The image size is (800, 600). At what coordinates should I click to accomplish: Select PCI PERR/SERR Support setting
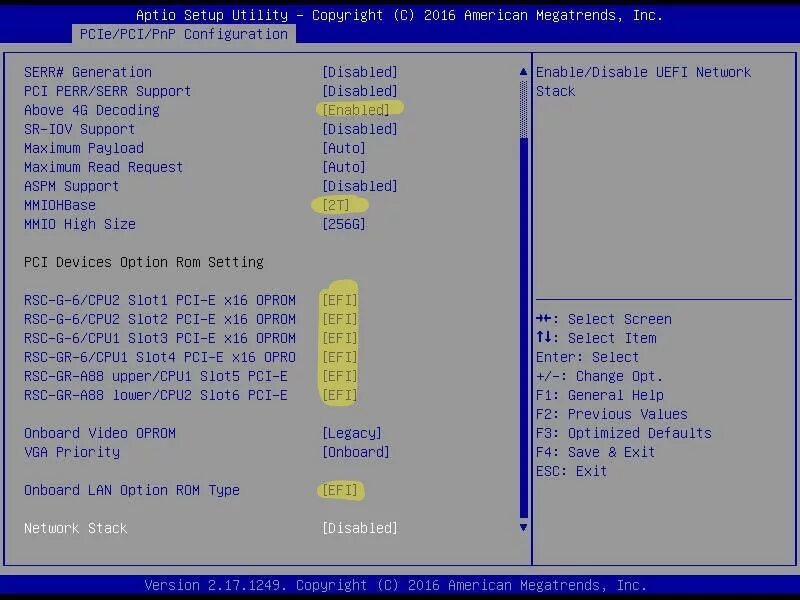(108, 91)
